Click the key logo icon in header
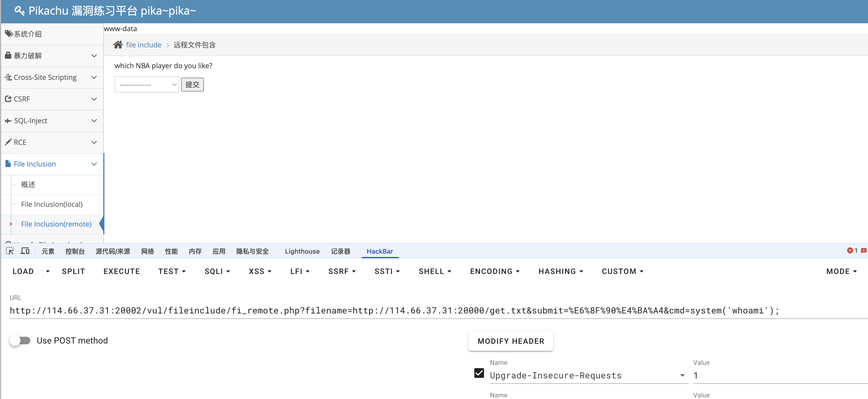The image size is (868, 399). click(x=19, y=11)
